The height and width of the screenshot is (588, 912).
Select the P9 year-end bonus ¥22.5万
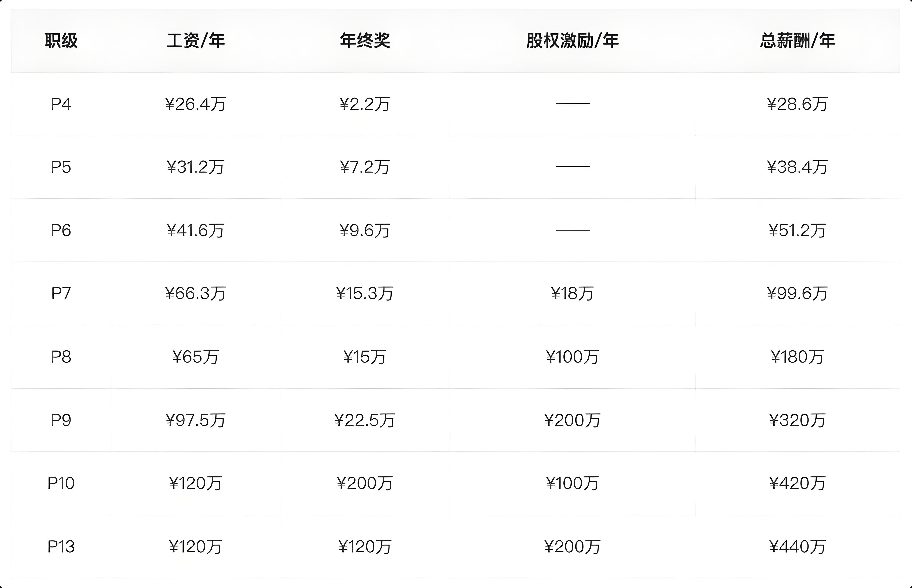tap(365, 420)
